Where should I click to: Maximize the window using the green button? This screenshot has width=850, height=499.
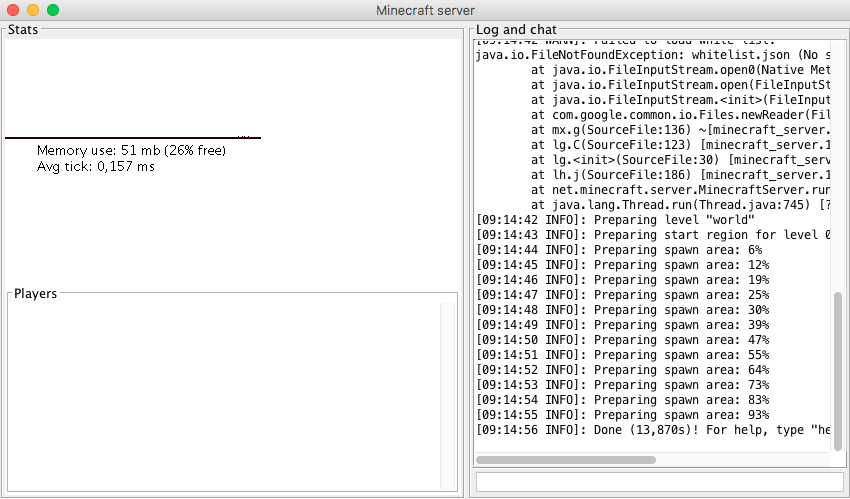tap(53, 10)
